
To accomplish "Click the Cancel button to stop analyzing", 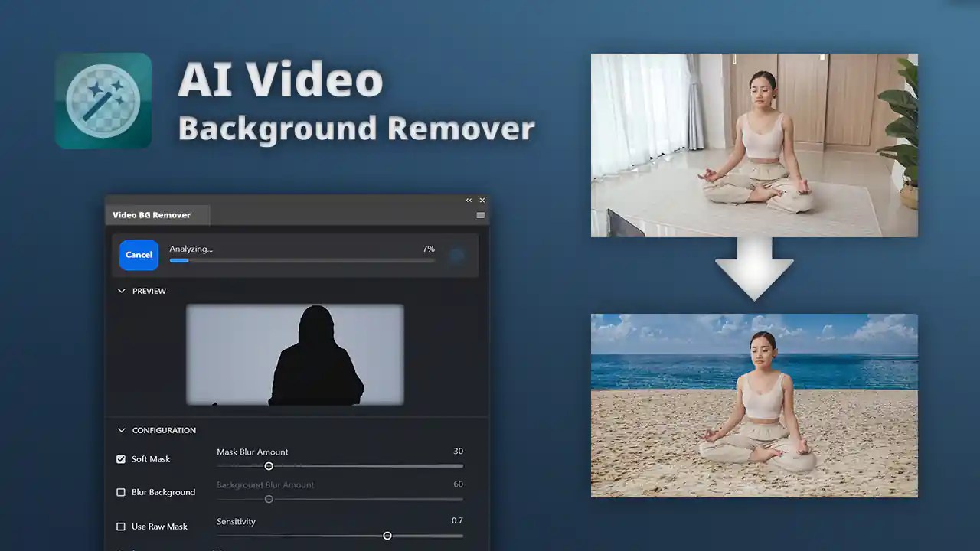I will point(139,255).
